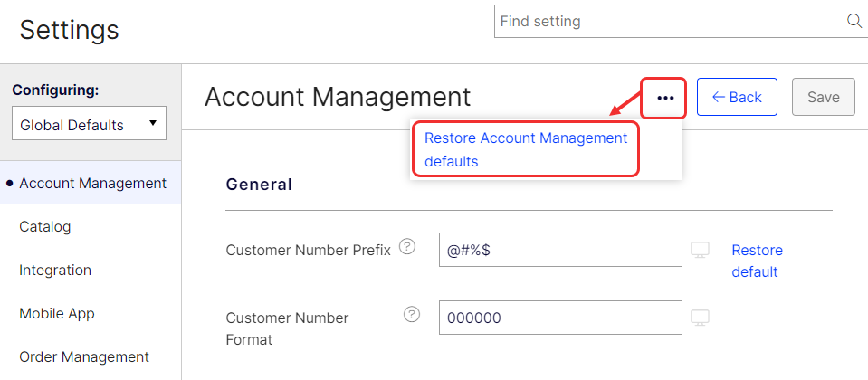
Task: Click the Account Management page heading
Action: pyautogui.click(x=338, y=98)
